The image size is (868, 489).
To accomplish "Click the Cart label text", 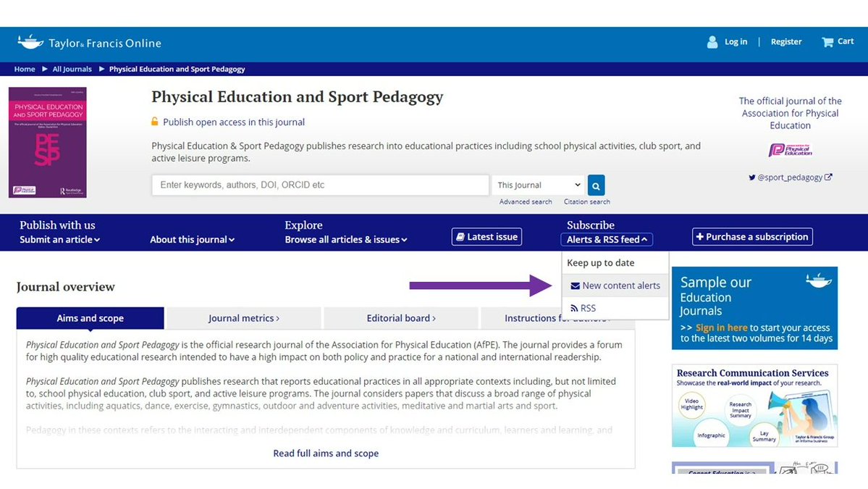I will tap(846, 41).
